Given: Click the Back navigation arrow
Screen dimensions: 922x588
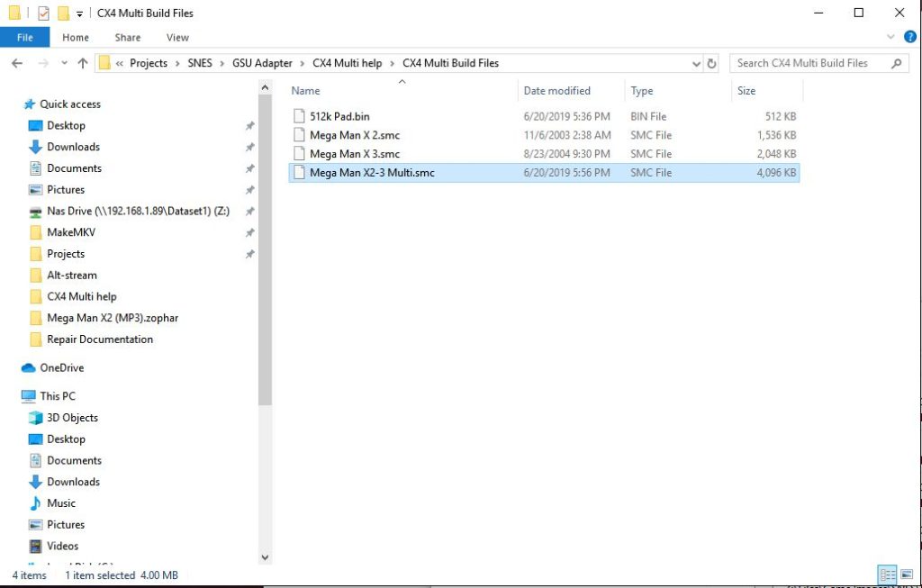Looking at the screenshot, I should pyautogui.click(x=17, y=63).
